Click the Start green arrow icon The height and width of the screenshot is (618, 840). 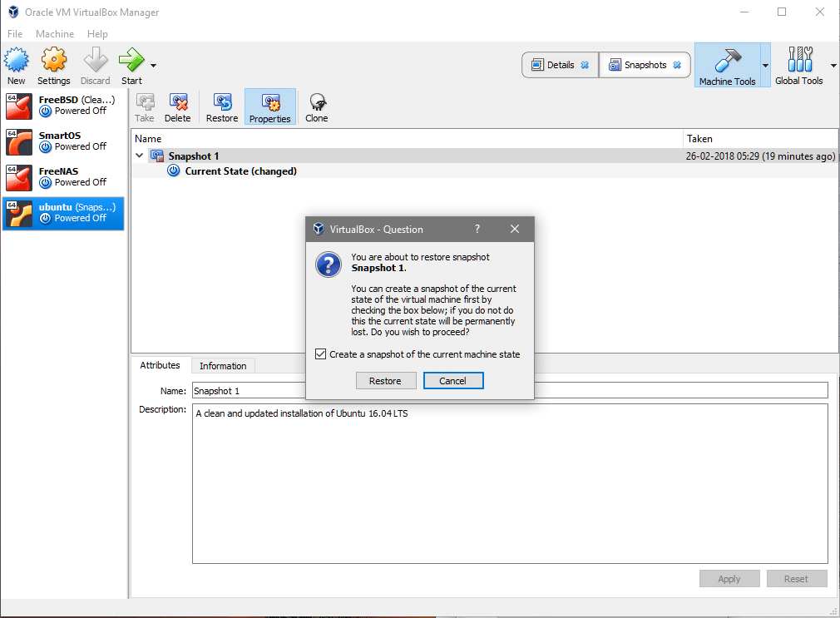[x=131, y=61]
